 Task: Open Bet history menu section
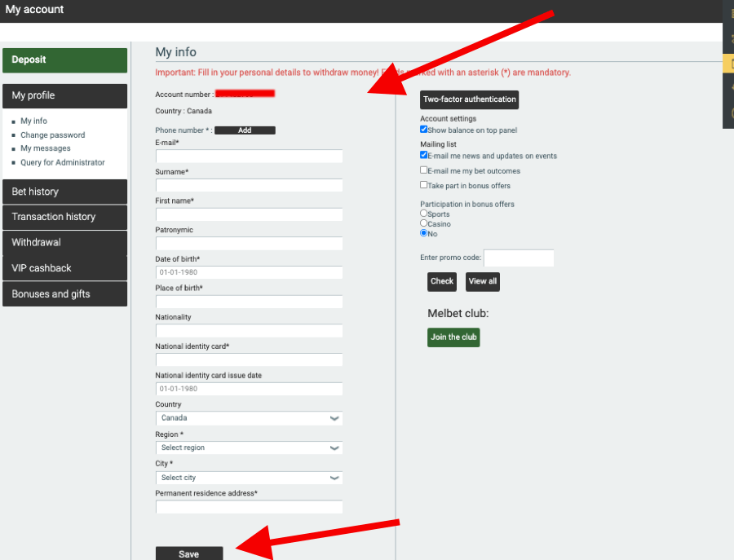pyautogui.click(x=64, y=192)
